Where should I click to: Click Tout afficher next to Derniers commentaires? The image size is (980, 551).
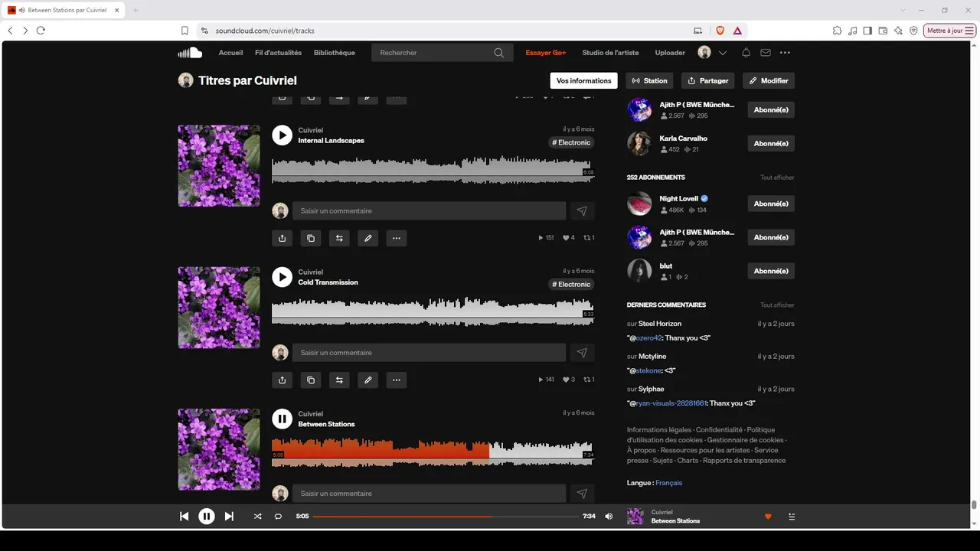pyautogui.click(x=777, y=305)
